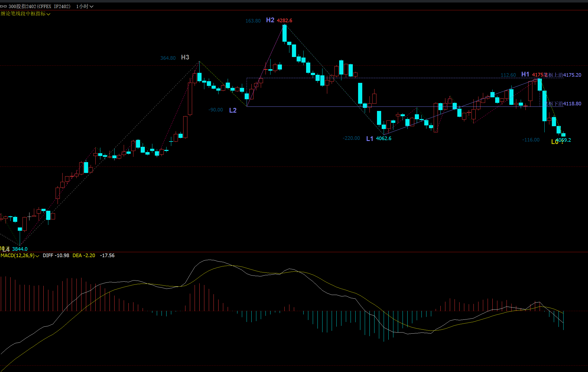Select the H2 peak label
This screenshot has height=372, width=588.
coord(270,20)
